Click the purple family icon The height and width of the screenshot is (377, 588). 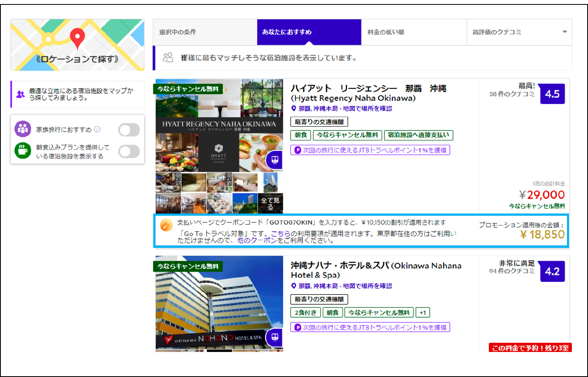point(23,129)
